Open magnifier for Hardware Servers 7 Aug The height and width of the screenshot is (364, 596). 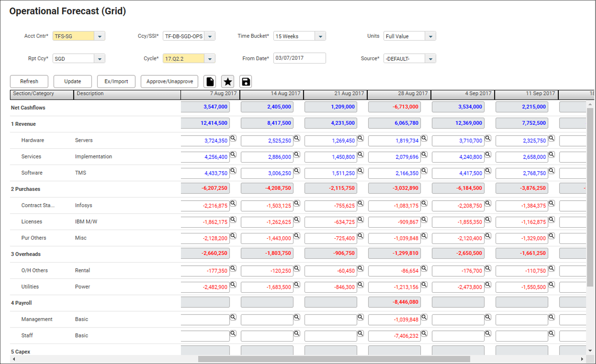click(233, 138)
